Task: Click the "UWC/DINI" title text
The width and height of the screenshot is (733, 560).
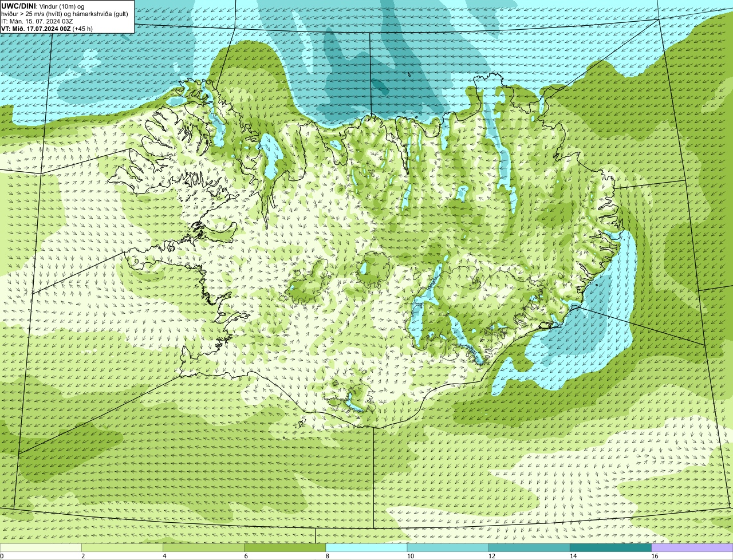Action: [18, 6]
